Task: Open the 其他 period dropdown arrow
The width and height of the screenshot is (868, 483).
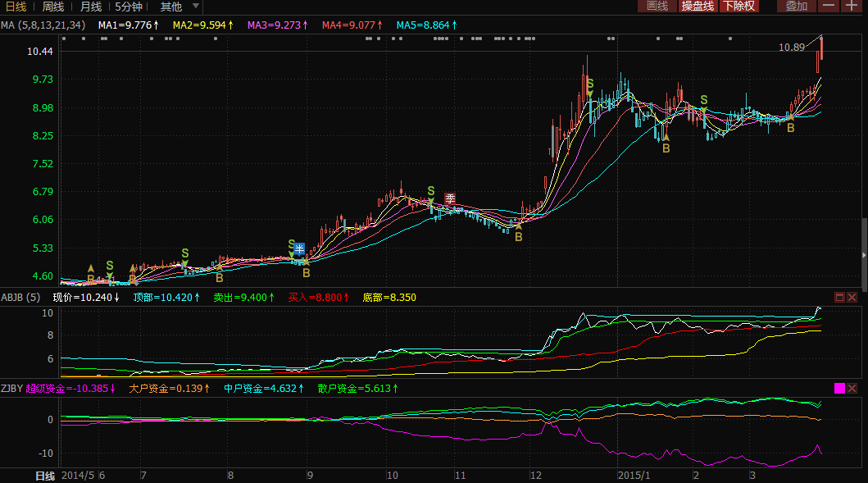Action: [196, 7]
